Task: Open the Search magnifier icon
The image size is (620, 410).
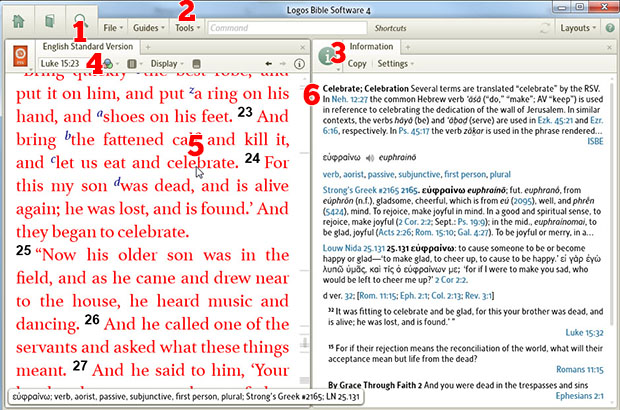Action: click(x=81, y=21)
